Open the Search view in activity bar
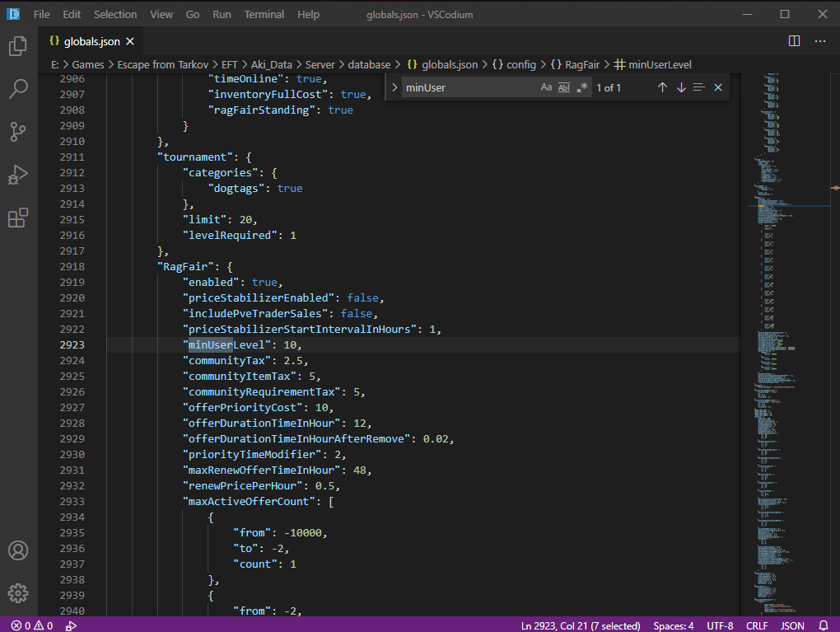Image resolution: width=840 pixels, height=632 pixels. [18, 88]
